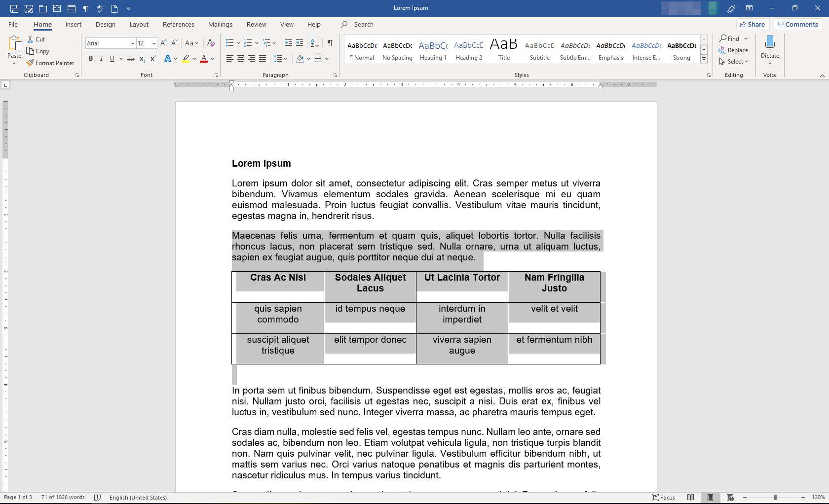Align text right
This screenshot has width=829, height=504.
click(x=252, y=59)
